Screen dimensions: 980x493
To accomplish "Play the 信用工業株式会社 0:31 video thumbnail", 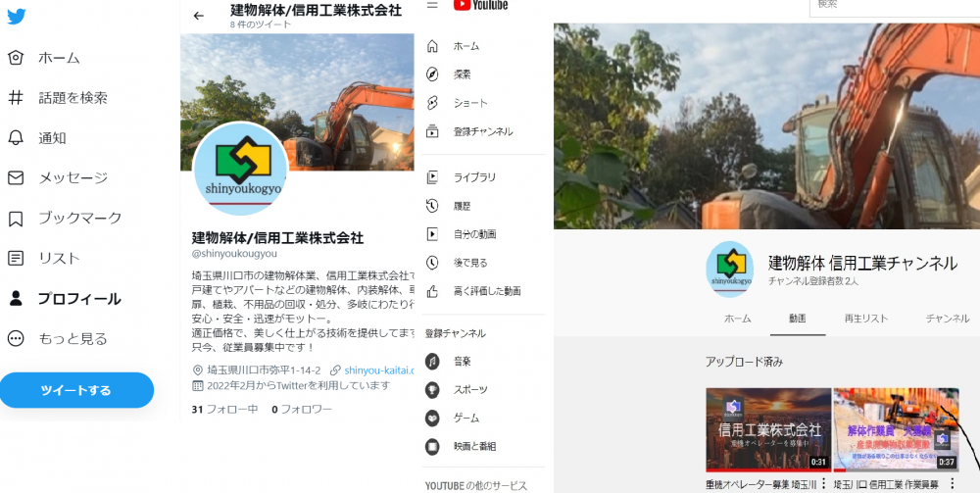I will click(x=768, y=429).
